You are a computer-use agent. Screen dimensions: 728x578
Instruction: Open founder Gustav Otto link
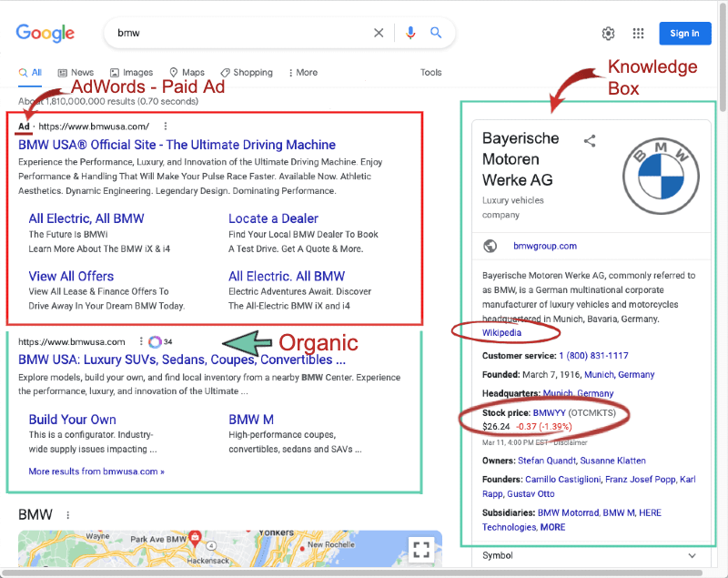coord(531,494)
